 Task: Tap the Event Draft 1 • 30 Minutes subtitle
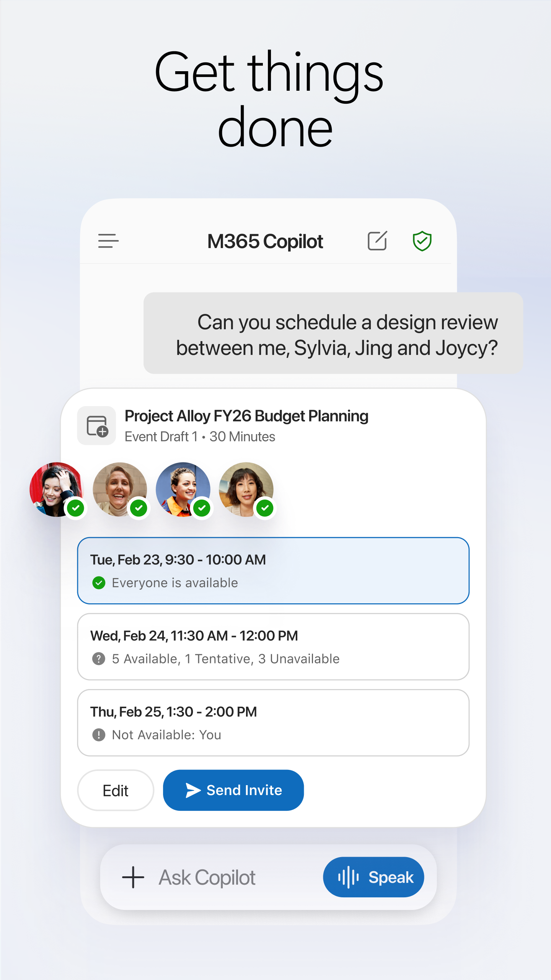tap(200, 436)
